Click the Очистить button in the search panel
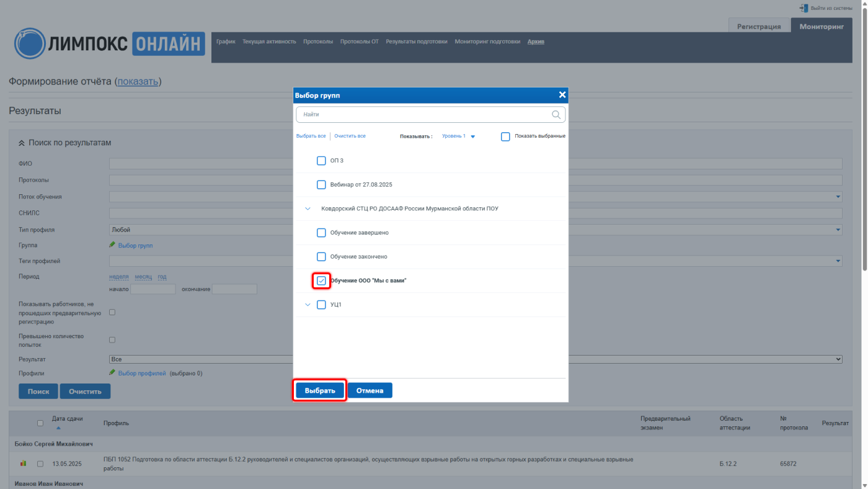The height and width of the screenshot is (489, 868). (x=85, y=392)
